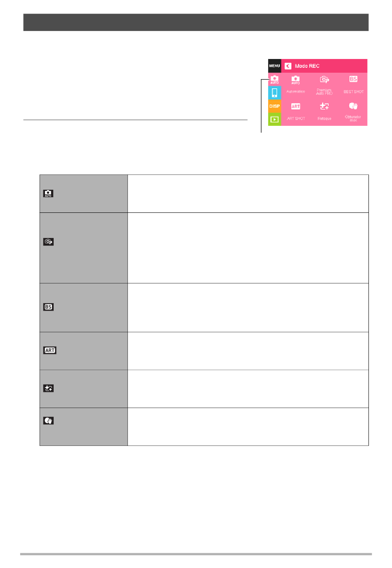Click the BS icon in table
This screenshot has height=568, width=392.
[48, 307]
